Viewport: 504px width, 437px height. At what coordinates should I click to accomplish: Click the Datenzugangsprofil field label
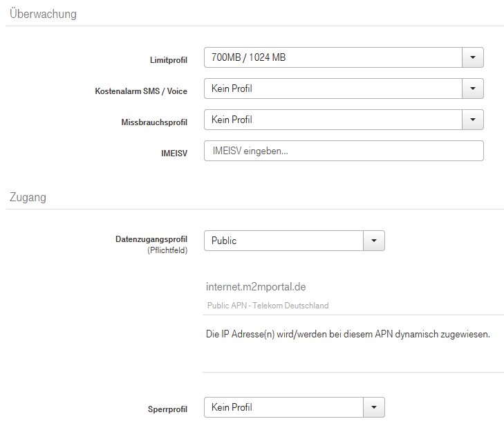(151, 239)
